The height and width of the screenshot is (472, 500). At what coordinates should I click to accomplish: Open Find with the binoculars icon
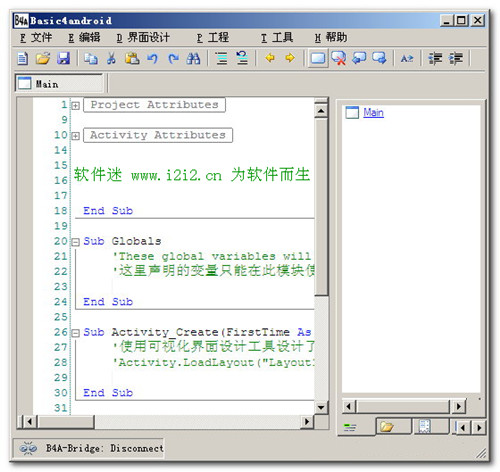click(193, 59)
